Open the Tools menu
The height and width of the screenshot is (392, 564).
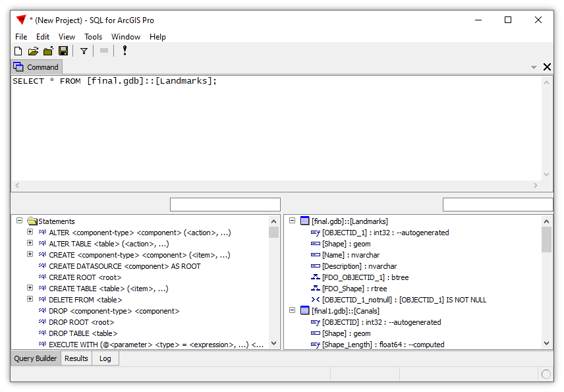pyautogui.click(x=95, y=36)
